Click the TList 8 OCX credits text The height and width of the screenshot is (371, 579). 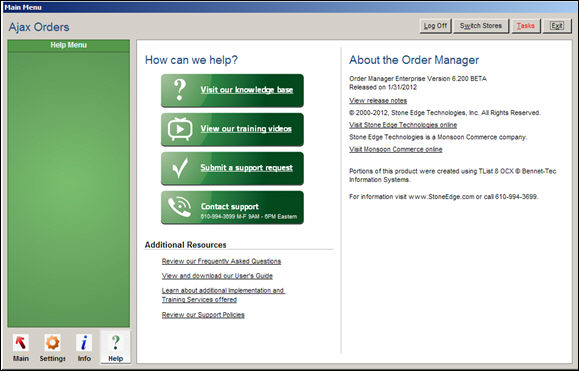point(453,175)
